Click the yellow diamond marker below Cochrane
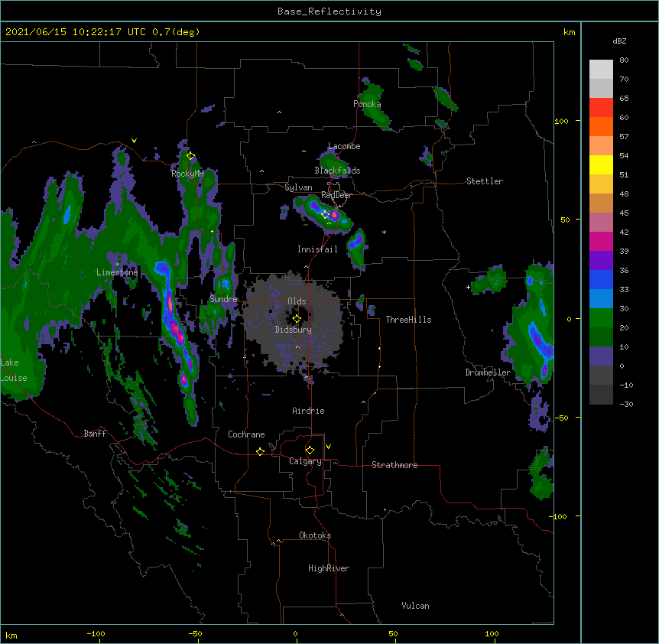Viewport: 659px width, 644px height. tap(260, 451)
